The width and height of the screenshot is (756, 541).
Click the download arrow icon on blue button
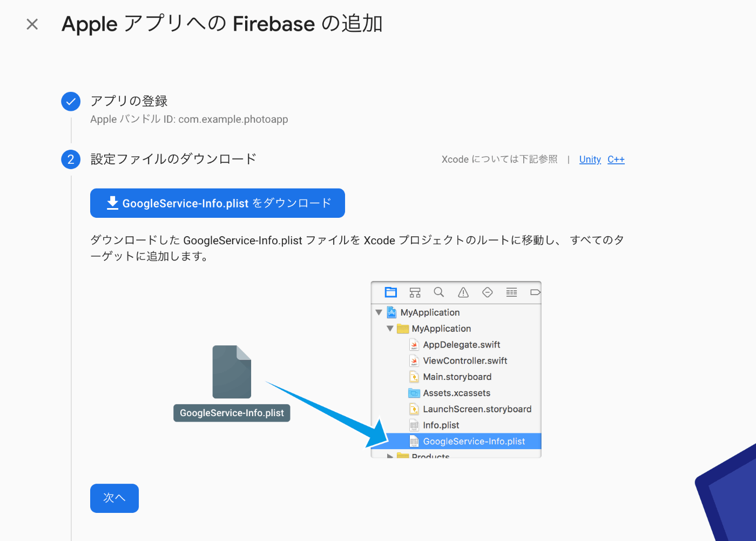coord(112,203)
